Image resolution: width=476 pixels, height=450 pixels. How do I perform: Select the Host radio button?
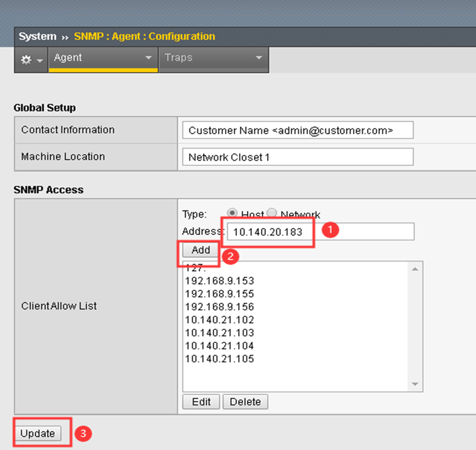[232, 212]
